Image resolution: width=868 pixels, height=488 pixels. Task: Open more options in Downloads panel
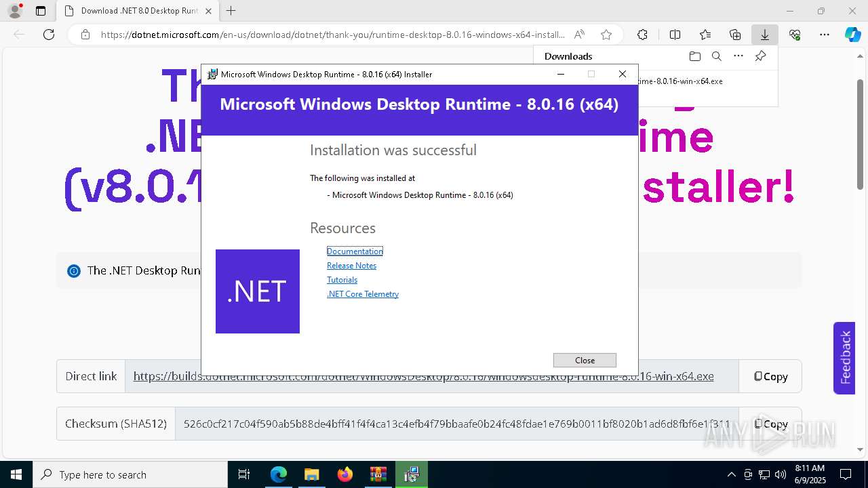pyautogui.click(x=738, y=56)
